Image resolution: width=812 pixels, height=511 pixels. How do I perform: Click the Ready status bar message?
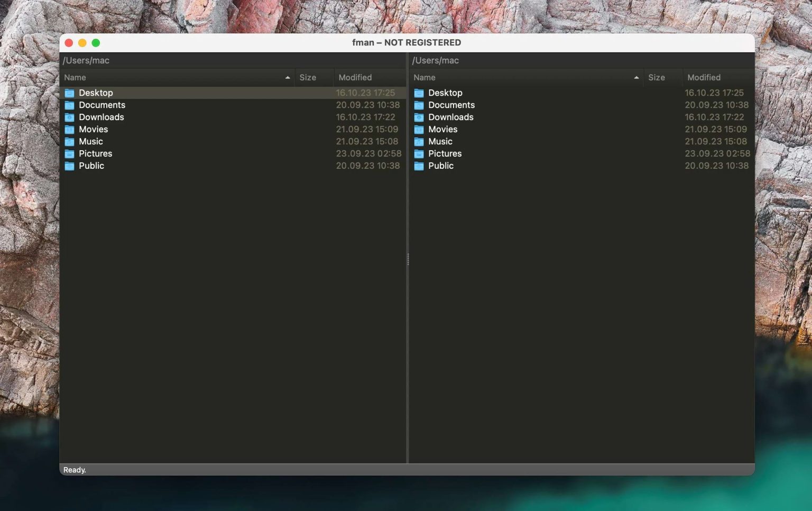[x=75, y=470]
